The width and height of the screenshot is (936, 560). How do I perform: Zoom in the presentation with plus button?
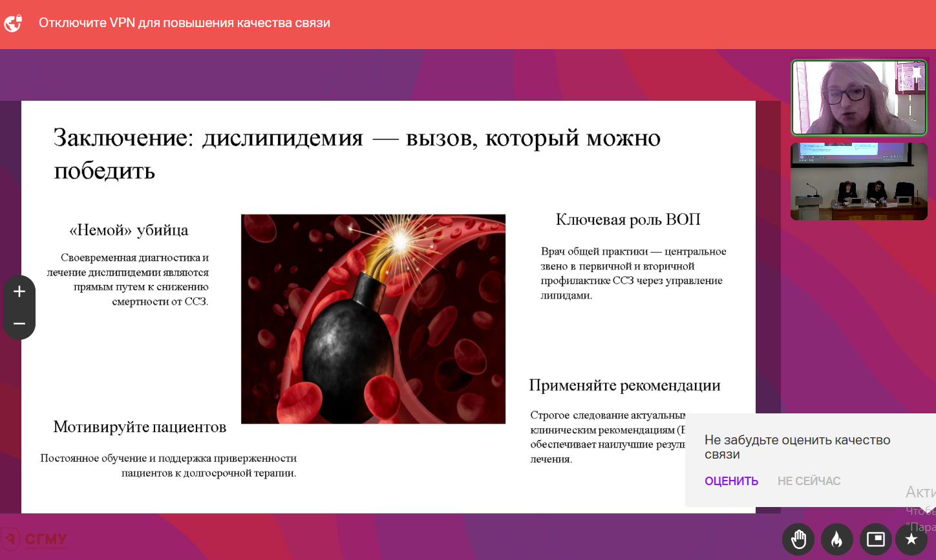click(19, 292)
